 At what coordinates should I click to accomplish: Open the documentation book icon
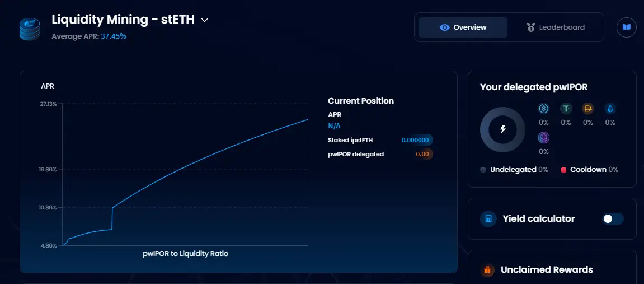[x=626, y=27]
